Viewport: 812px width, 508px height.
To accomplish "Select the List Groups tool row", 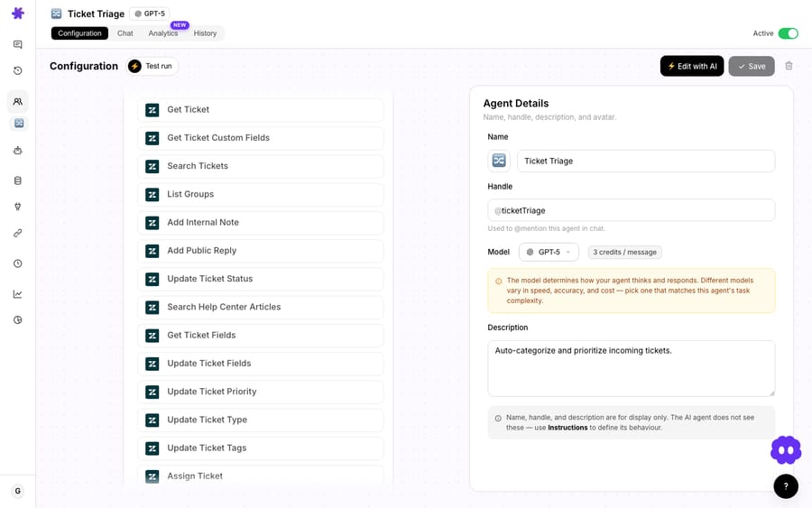I will [261, 194].
